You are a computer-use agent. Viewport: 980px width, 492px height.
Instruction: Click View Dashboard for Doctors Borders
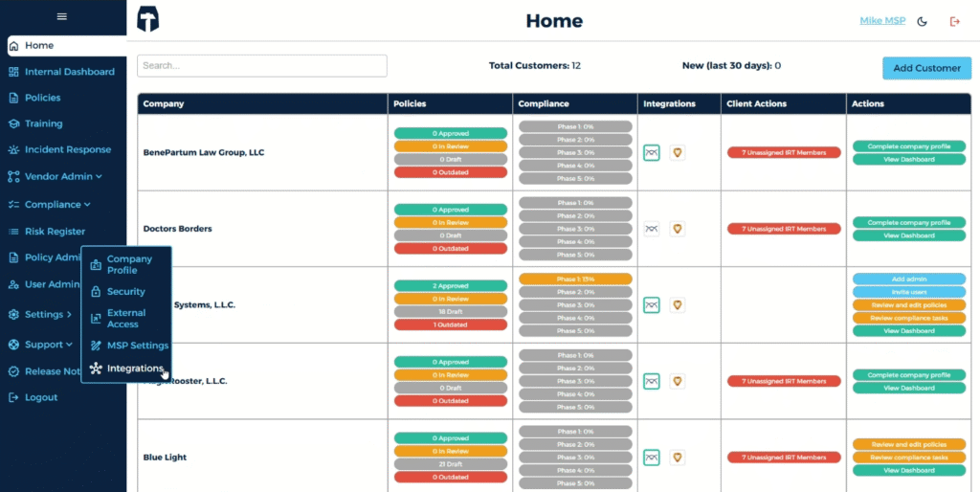[909, 235]
